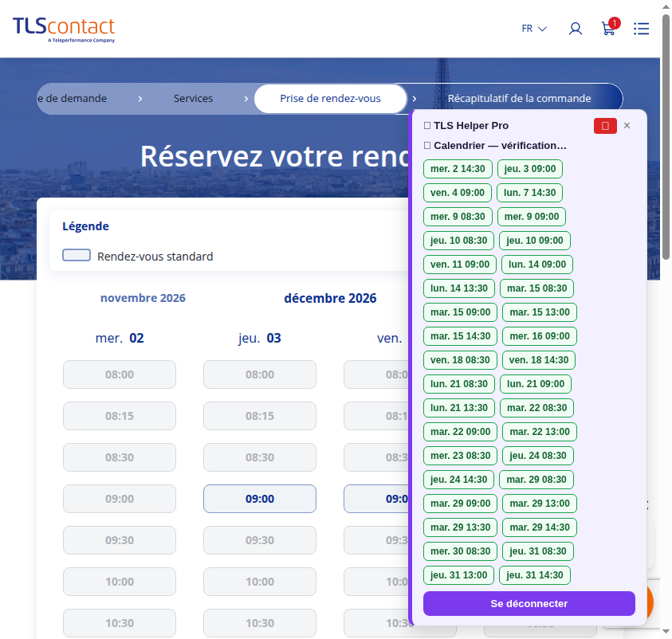
Task: Click 08:00 slot under mer. 02
Action: [x=120, y=374]
